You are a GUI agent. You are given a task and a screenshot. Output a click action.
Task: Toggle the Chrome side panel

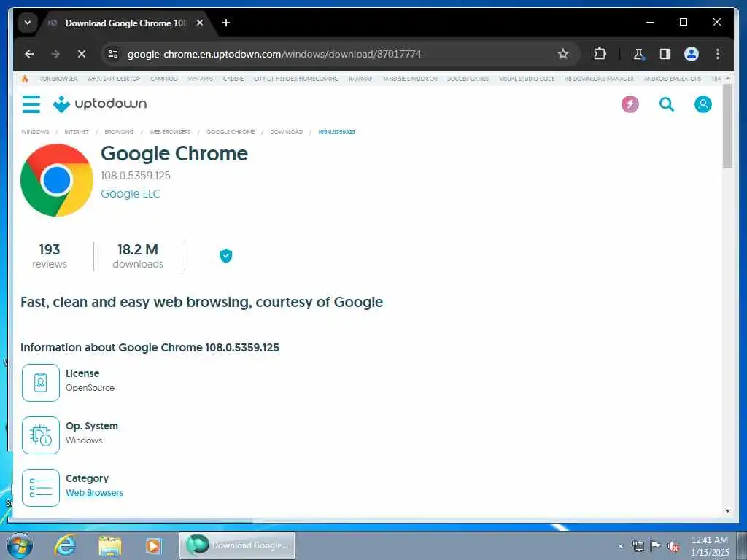(665, 54)
